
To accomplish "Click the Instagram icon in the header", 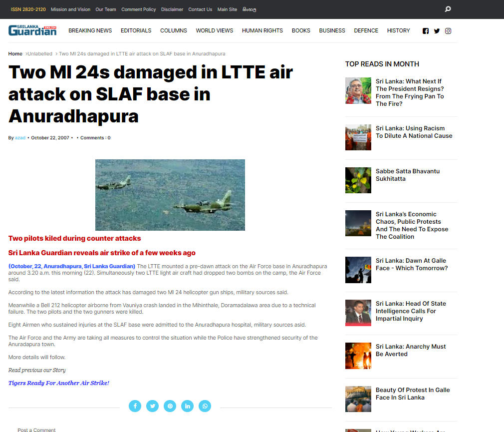I will [448, 30].
